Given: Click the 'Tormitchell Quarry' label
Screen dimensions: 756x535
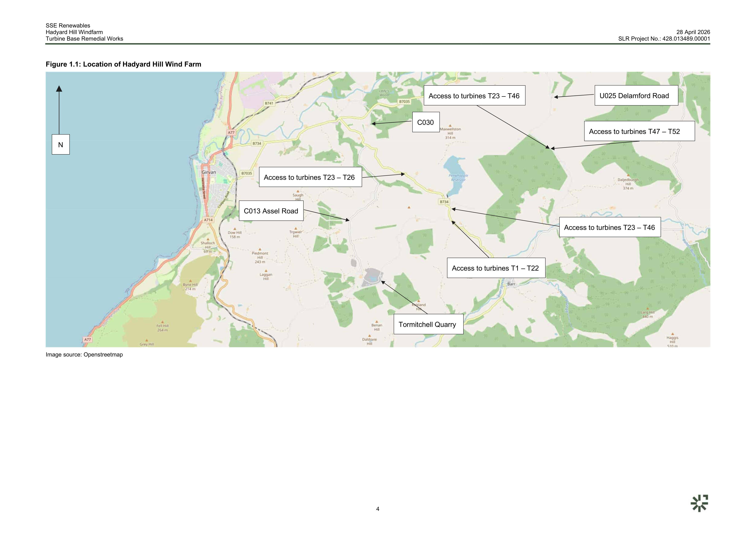Looking at the screenshot, I should pyautogui.click(x=428, y=324).
